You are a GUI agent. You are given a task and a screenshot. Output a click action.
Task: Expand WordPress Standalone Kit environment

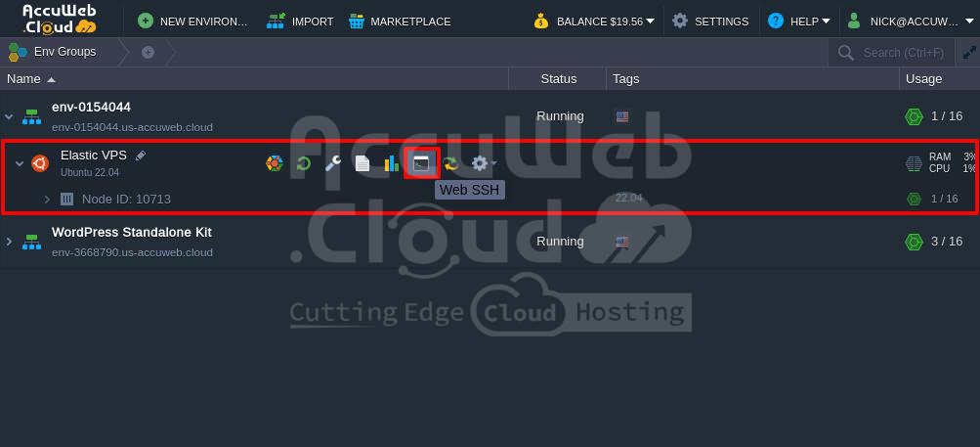coord(9,242)
